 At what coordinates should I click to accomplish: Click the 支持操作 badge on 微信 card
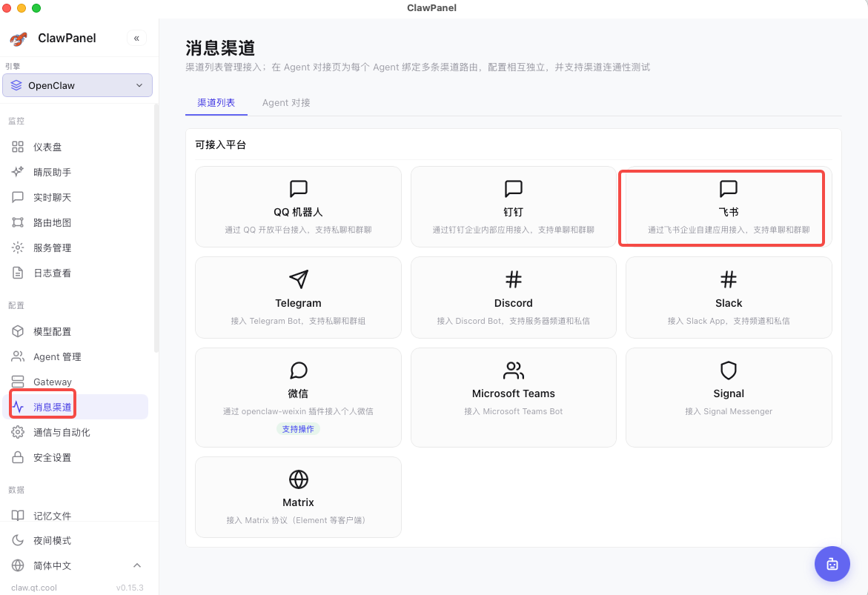[298, 429]
